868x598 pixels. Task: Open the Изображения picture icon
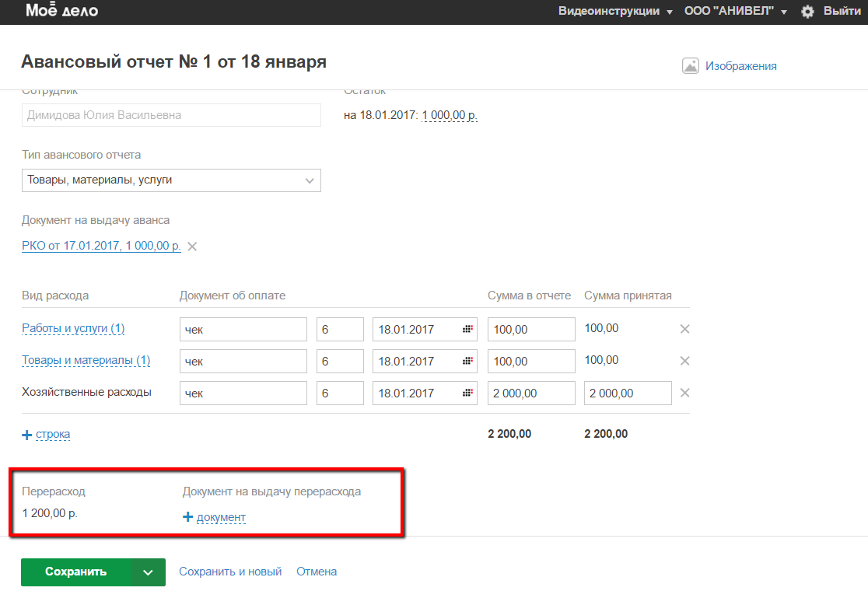click(x=691, y=66)
